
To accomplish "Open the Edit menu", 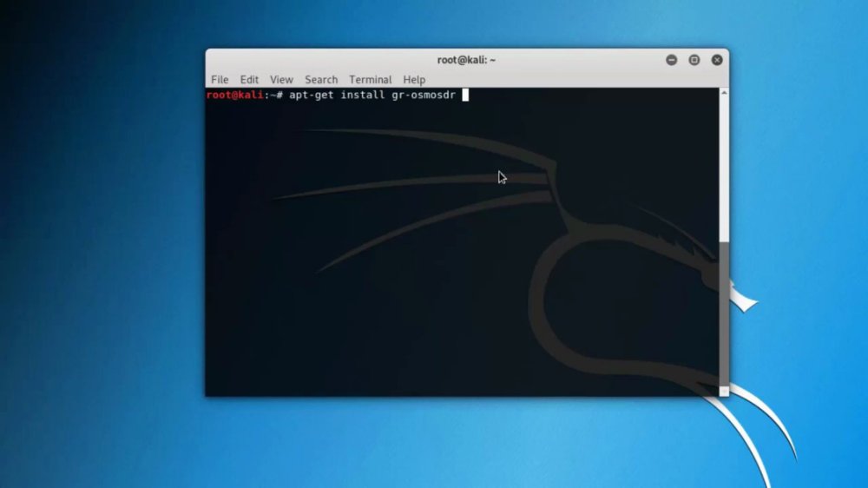I will (x=249, y=80).
